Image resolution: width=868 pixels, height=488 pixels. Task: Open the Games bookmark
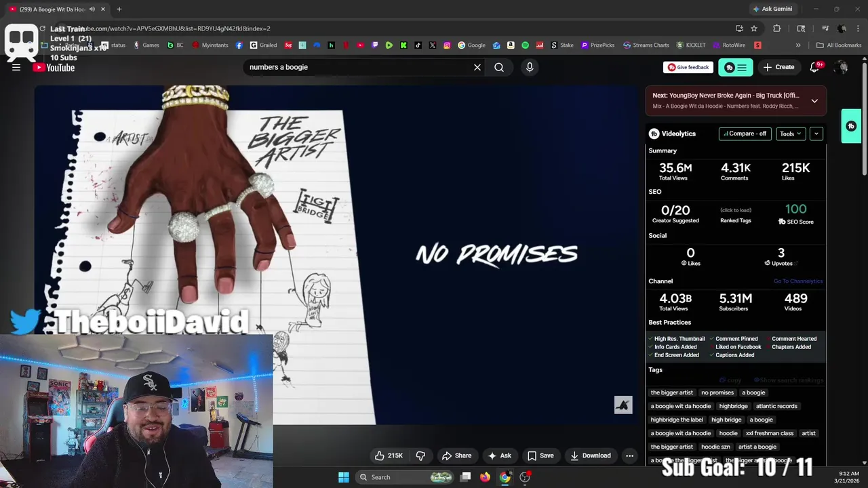click(146, 45)
